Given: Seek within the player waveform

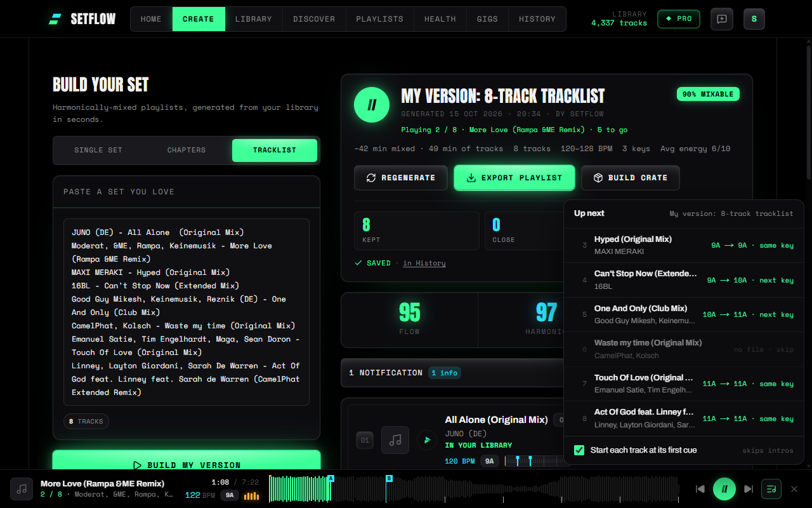Looking at the screenshot, I should 474,490.
